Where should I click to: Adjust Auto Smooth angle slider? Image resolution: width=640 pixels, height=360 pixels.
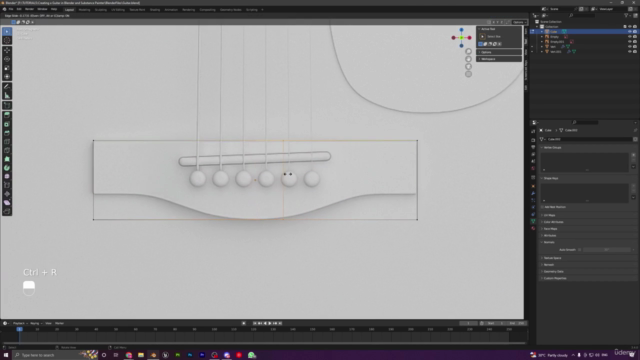tap(607, 250)
